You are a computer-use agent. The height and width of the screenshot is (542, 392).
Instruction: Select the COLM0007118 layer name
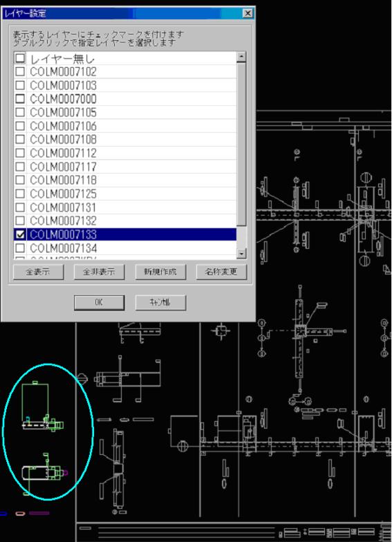[63, 180]
